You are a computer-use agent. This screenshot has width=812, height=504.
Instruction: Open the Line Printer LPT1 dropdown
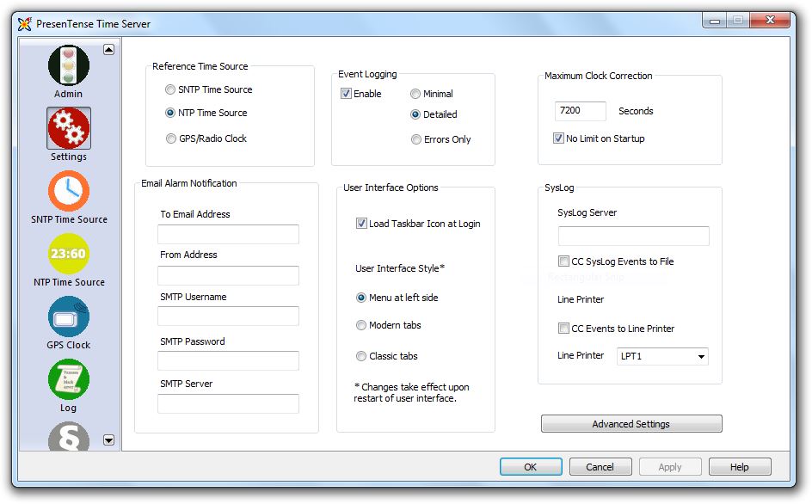coord(700,356)
